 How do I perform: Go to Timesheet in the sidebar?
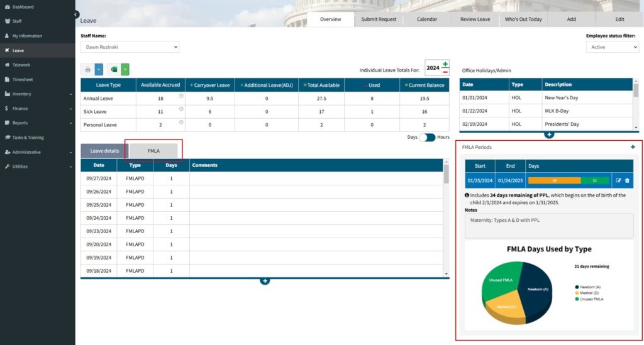(x=23, y=79)
